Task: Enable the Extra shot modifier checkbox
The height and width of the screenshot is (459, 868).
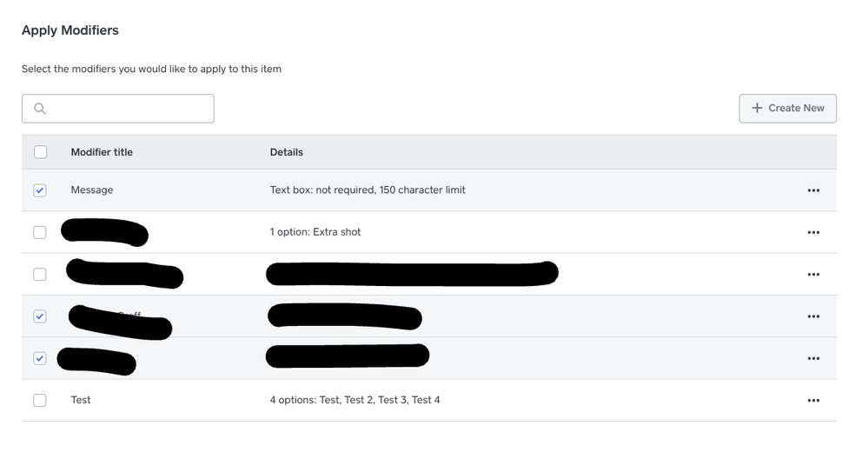Action: tap(40, 232)
